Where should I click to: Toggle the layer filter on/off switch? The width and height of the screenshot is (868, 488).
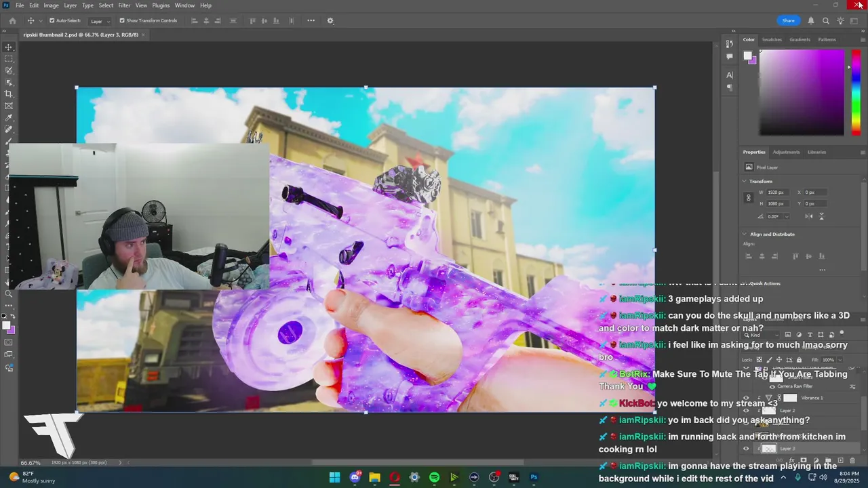[842, 334]
